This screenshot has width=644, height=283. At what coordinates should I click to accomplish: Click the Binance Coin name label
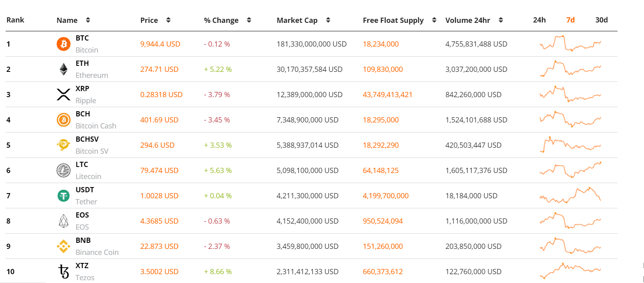click(x=97, y=252)
